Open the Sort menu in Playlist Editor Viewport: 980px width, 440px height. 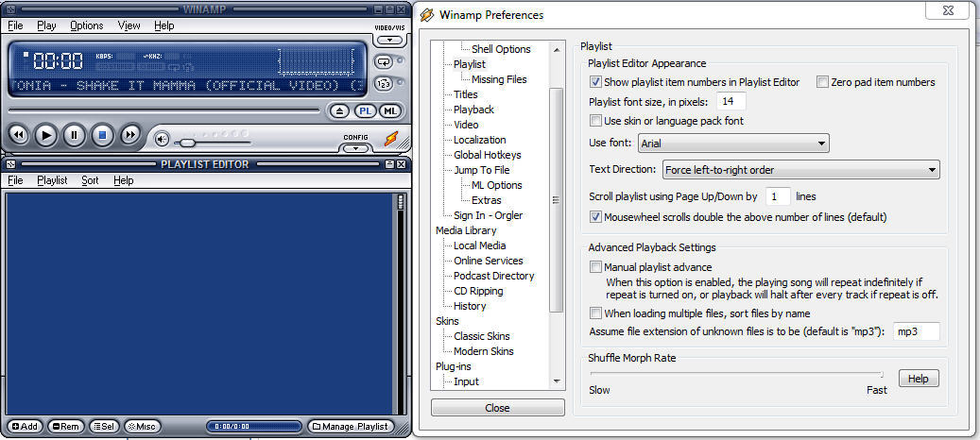click(x=90, y=180)
